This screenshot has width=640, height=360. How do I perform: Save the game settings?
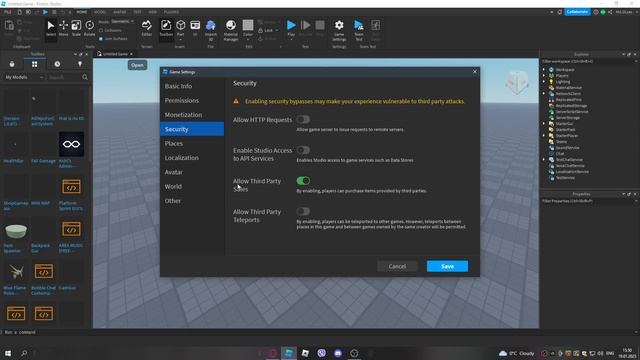pyautogui.click(x=447, y=266)
